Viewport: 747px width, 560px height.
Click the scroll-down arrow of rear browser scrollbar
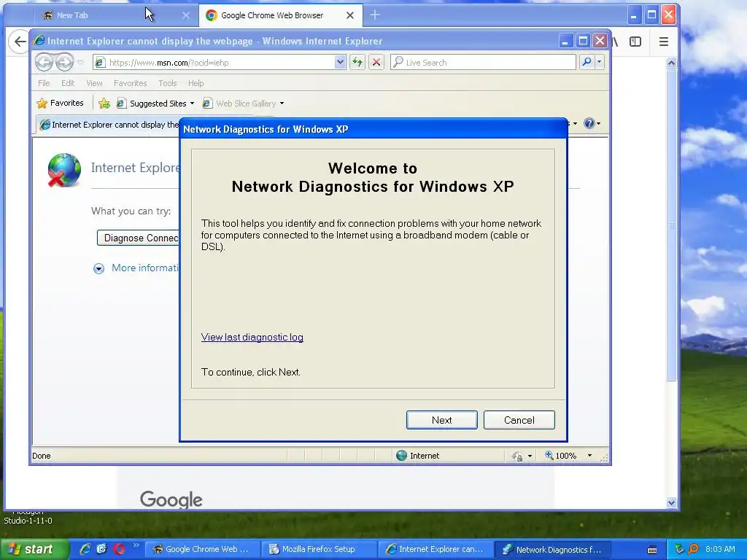click(671, 502)
